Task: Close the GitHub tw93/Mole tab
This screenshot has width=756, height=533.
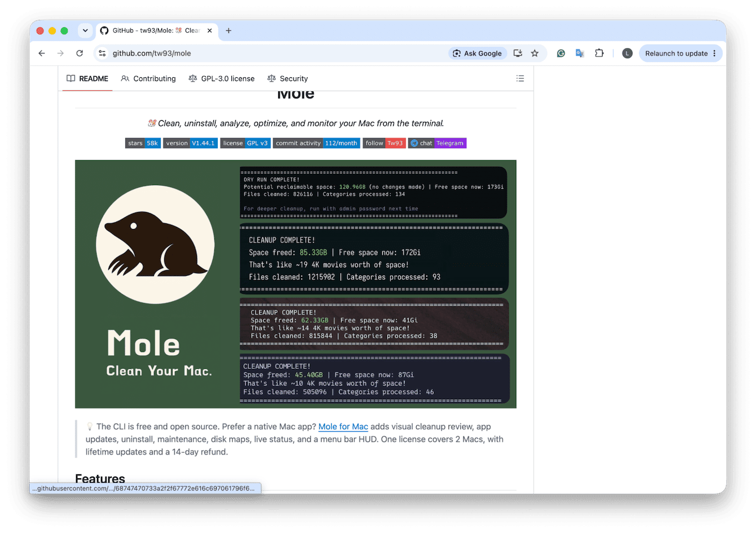Action: coord(209,30)
